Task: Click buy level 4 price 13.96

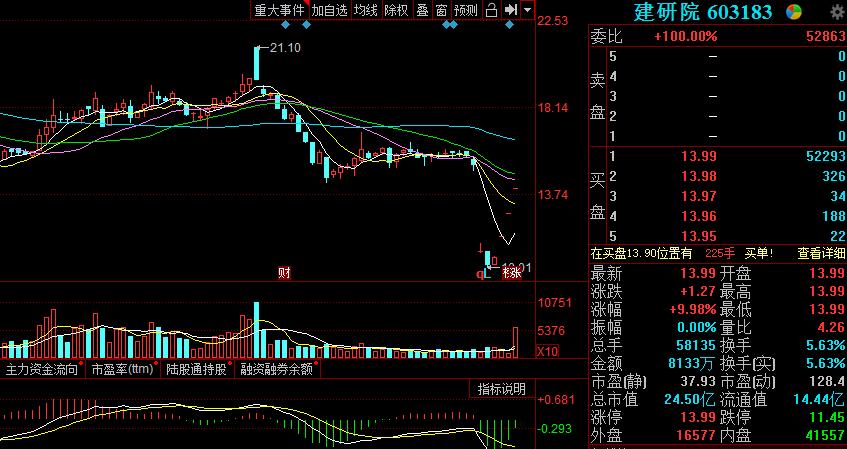Action: point(698,216)
